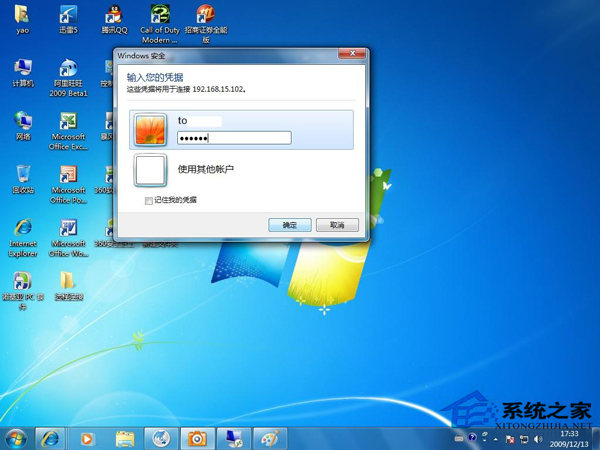600x450 pixels.
Task: Select the 计算机 desktop icon
Action: pos(23,73)
